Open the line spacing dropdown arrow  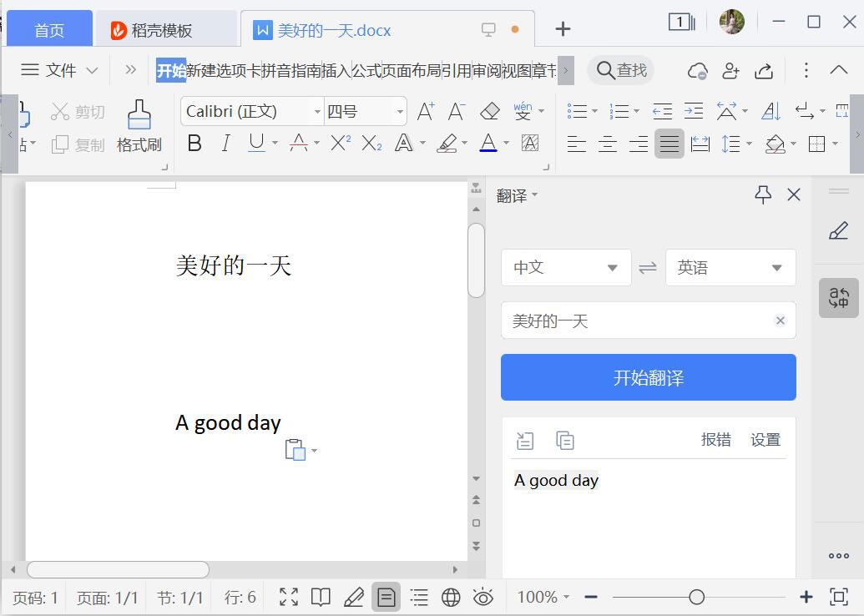(749, 144)
